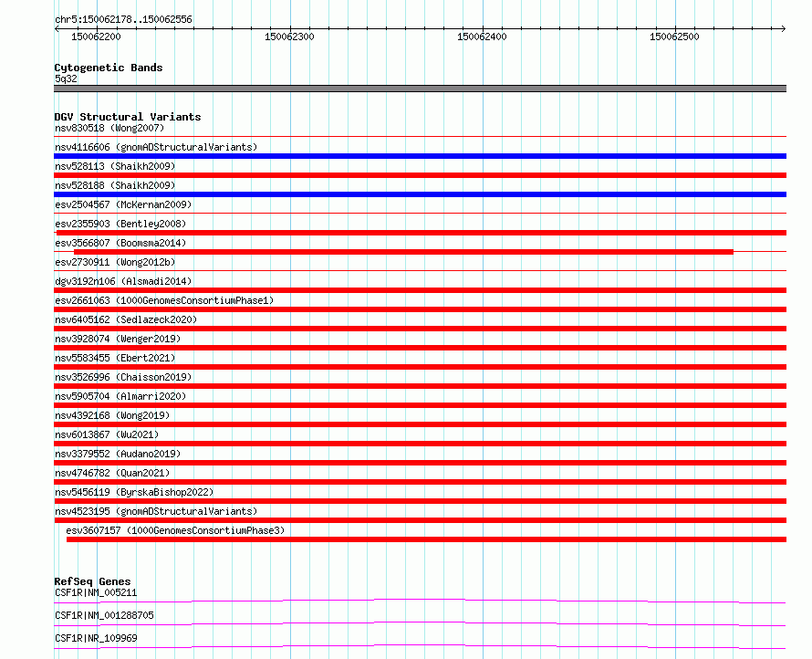Image resolution: width=812 pixels, height=659 pixels.
Task: Click the red bar under dgv3192n106
Action: coord(420,290)
